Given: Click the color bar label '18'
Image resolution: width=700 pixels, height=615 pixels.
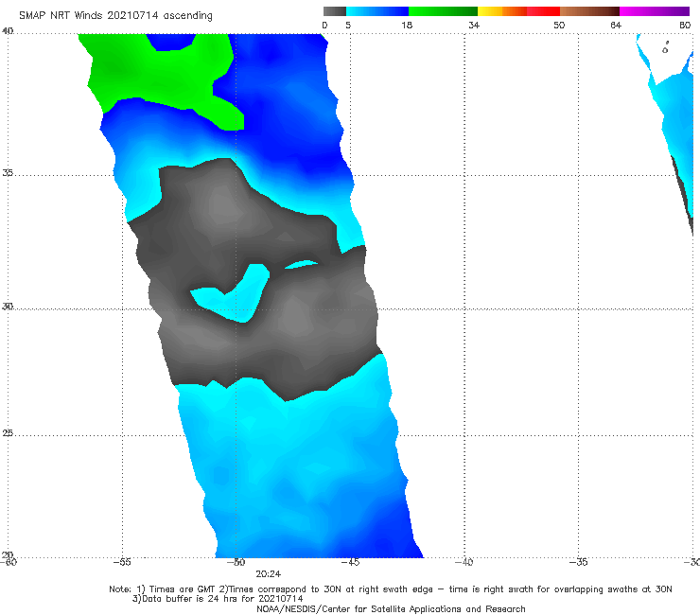Looking at the screenshot, I should pyautogui.click(x=407, y=25).
